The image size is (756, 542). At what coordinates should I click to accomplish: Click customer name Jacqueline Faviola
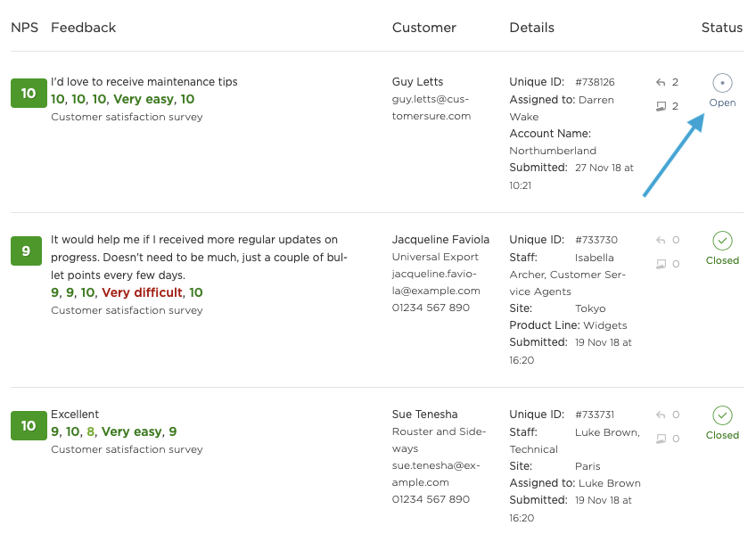pos(440,240)
